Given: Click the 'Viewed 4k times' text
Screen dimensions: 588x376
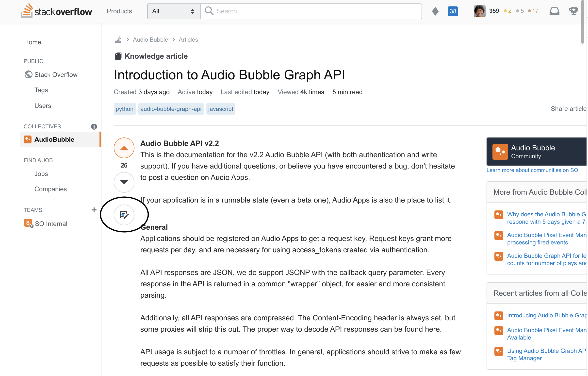Looking at the screenshot, I should coord(301,92).
